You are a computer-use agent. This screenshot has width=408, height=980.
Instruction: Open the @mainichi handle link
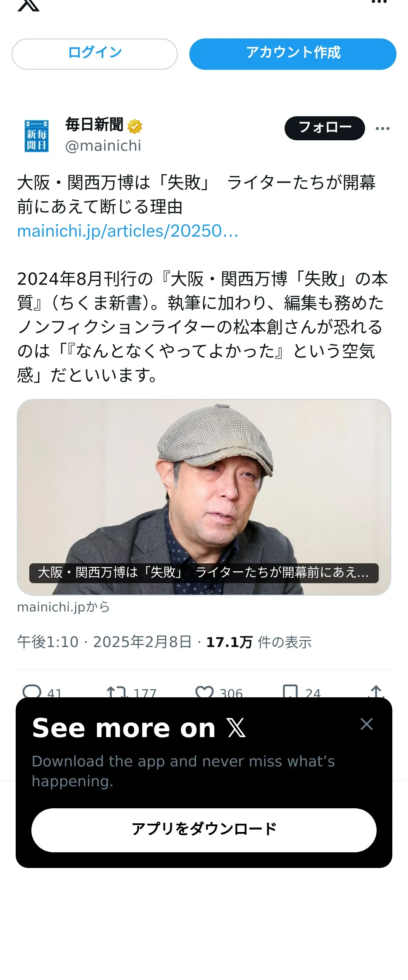point(103,146)
